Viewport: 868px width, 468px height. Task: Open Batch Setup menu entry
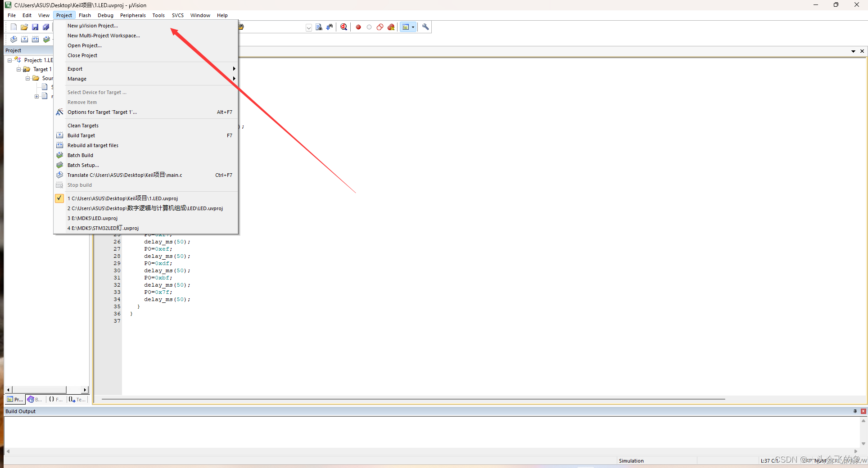pyautogui.click(x=146, y=165)
